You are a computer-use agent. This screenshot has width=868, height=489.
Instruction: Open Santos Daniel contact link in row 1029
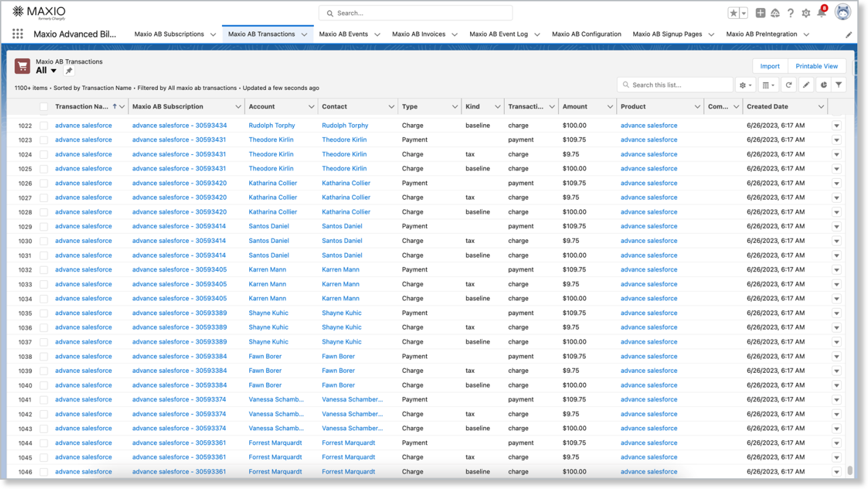click(342, 227)
